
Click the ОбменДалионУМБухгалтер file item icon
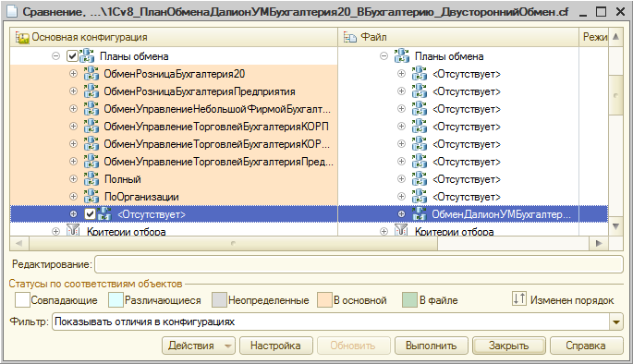[x=419, y=214]
